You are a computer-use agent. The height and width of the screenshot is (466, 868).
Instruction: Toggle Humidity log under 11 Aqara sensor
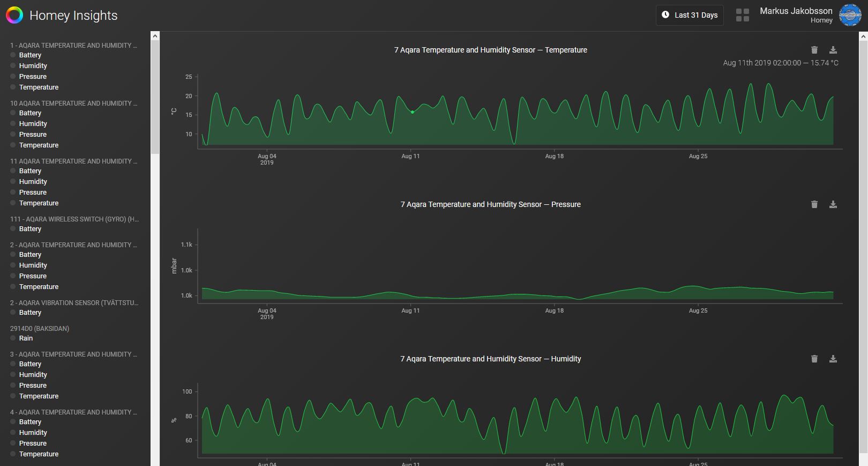(x=28, y=182)
